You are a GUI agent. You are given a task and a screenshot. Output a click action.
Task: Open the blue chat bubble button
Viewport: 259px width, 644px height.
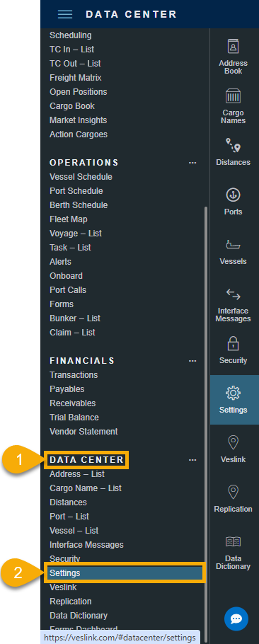coord(236,619)
